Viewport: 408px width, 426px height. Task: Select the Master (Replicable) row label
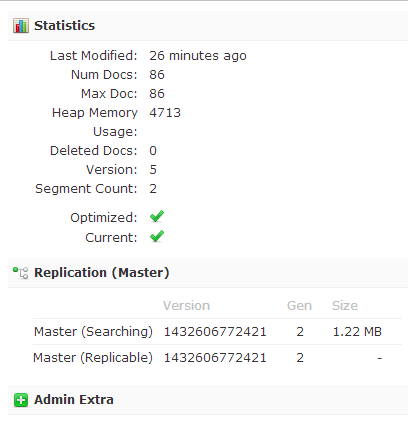tap(93, 358)
